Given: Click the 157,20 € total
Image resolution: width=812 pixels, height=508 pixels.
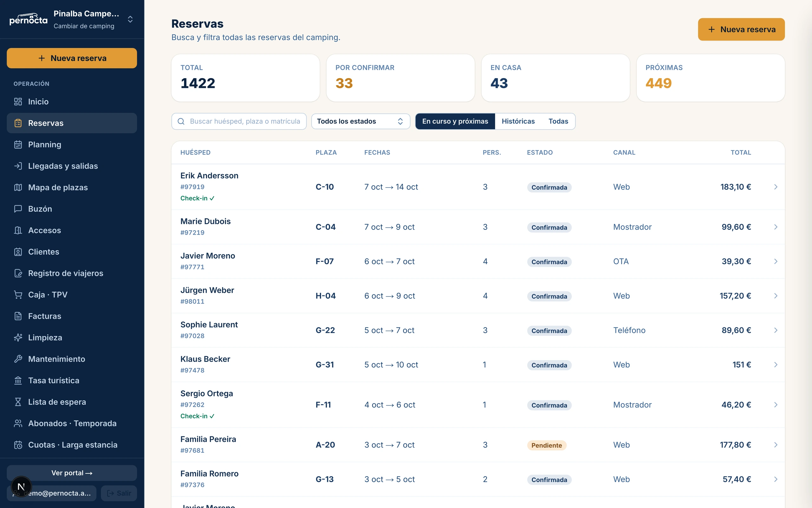Looking at the screenshot, I should [x=735, y=296].
